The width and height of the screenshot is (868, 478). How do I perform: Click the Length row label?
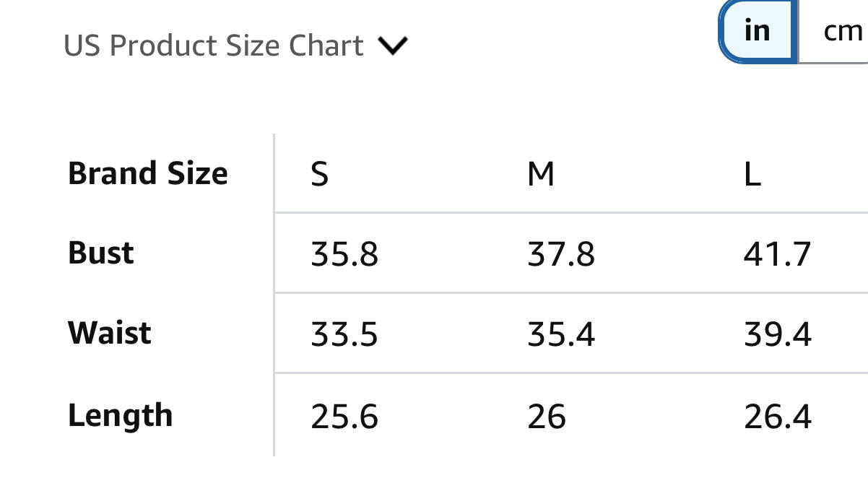coord(120,416)
